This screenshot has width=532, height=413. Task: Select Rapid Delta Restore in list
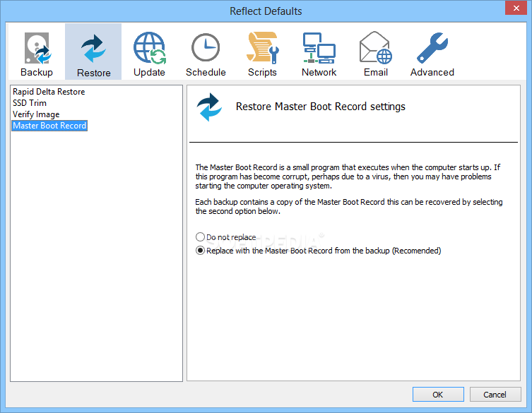click(49, 92)
